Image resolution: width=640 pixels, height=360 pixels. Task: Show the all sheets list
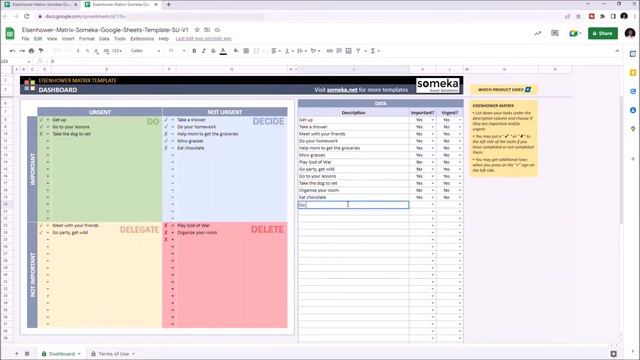[x=27, y=353]
